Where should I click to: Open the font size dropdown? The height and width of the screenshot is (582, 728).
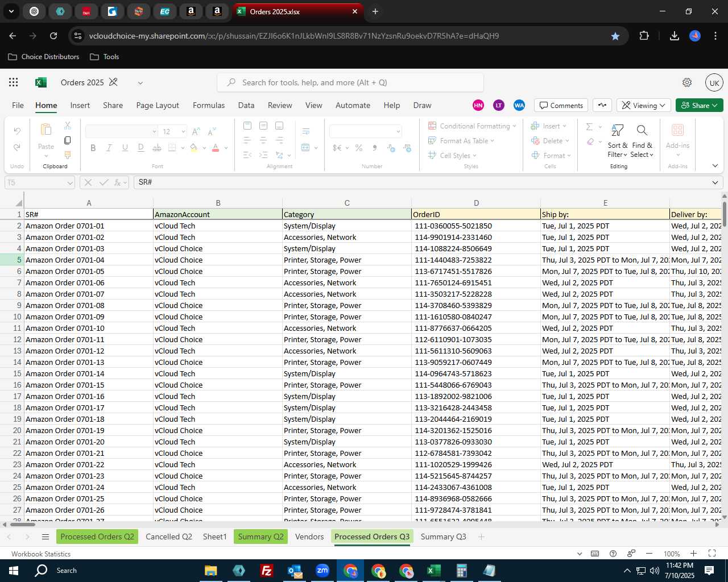click(183, 131)
